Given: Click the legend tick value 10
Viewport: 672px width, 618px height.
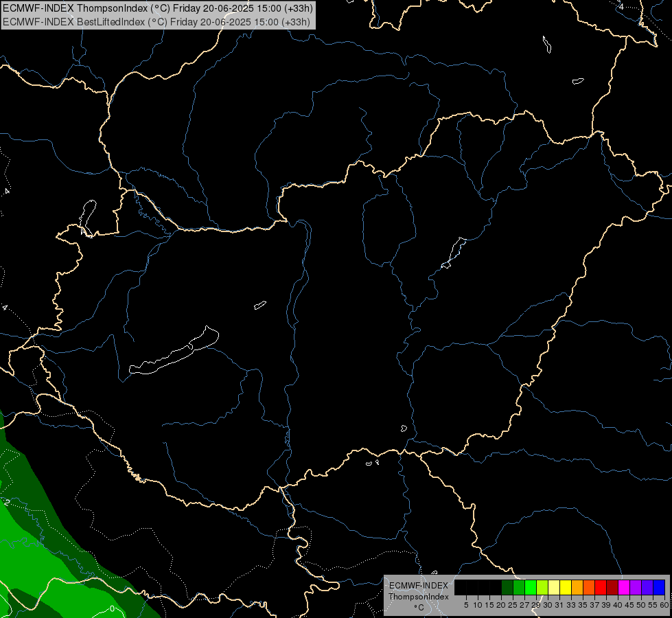Looking at the screenshot, I should click(478, 605).
